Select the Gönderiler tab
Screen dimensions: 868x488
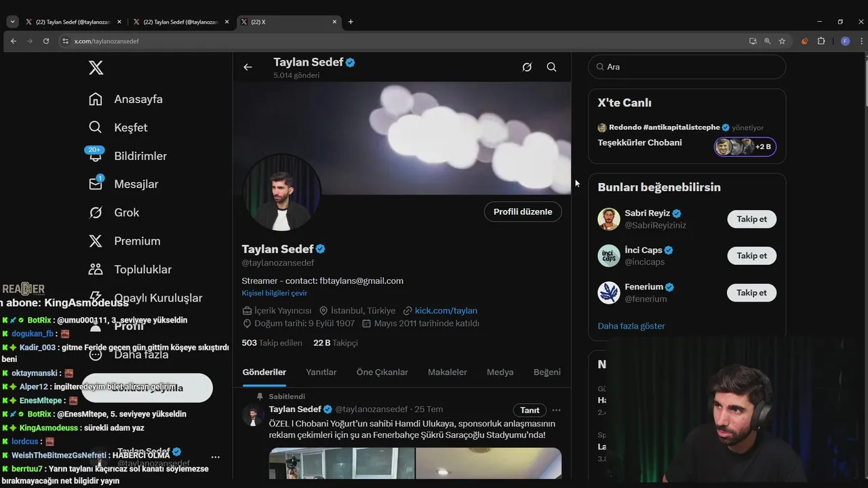click(x=264, y=372)
